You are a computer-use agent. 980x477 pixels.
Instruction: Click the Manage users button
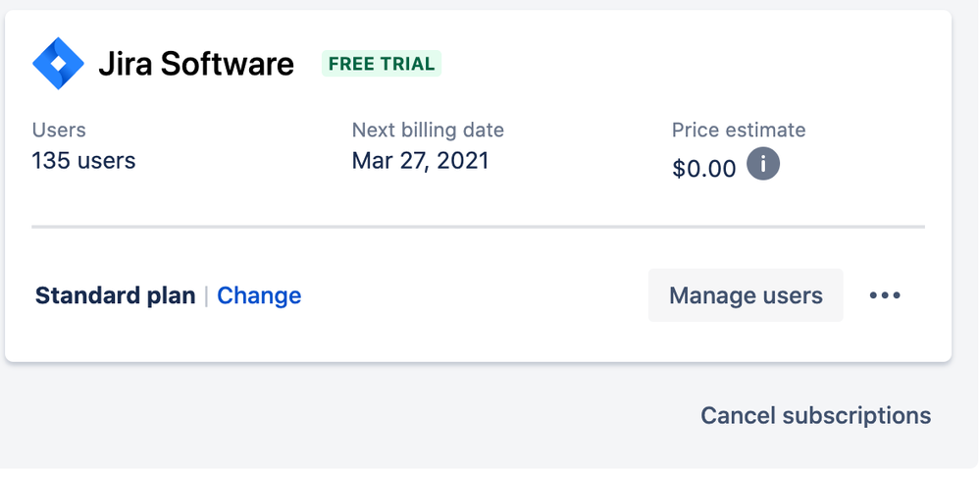pyautogui.click(x=746, y=295)
